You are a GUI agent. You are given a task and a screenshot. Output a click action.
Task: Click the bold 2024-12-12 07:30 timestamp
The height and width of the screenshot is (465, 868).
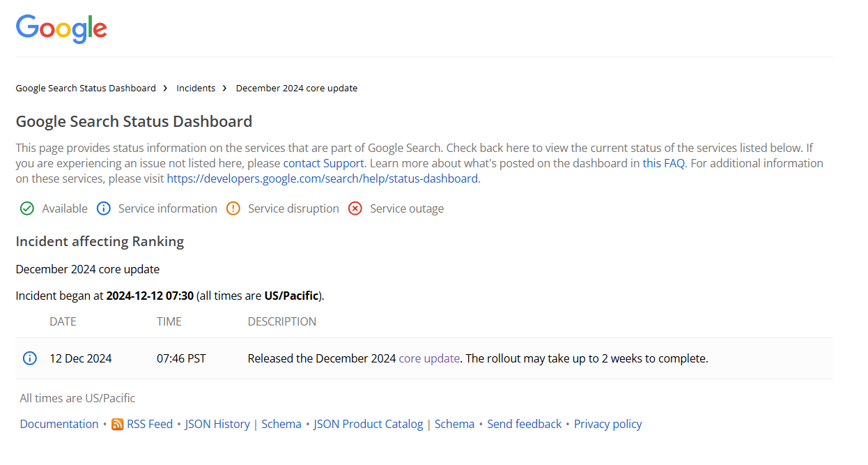150,296
